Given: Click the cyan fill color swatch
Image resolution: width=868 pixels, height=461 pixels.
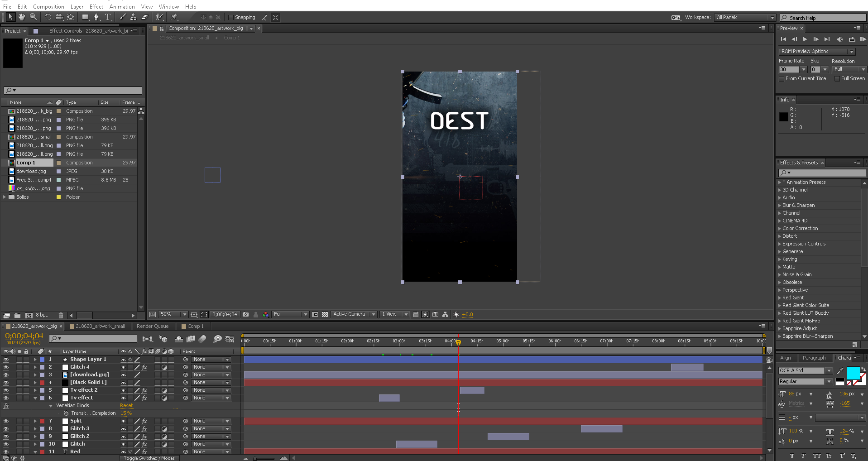Looking at the screenshot, I should pyautogui.click(x=853, y=373).
